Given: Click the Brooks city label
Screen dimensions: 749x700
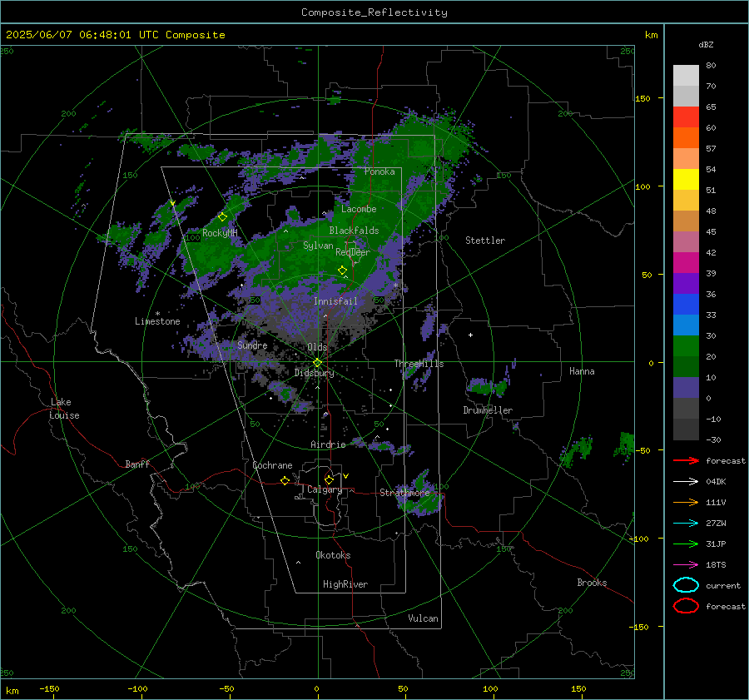Looking at the screenshot, I should (x=592, y=583).
